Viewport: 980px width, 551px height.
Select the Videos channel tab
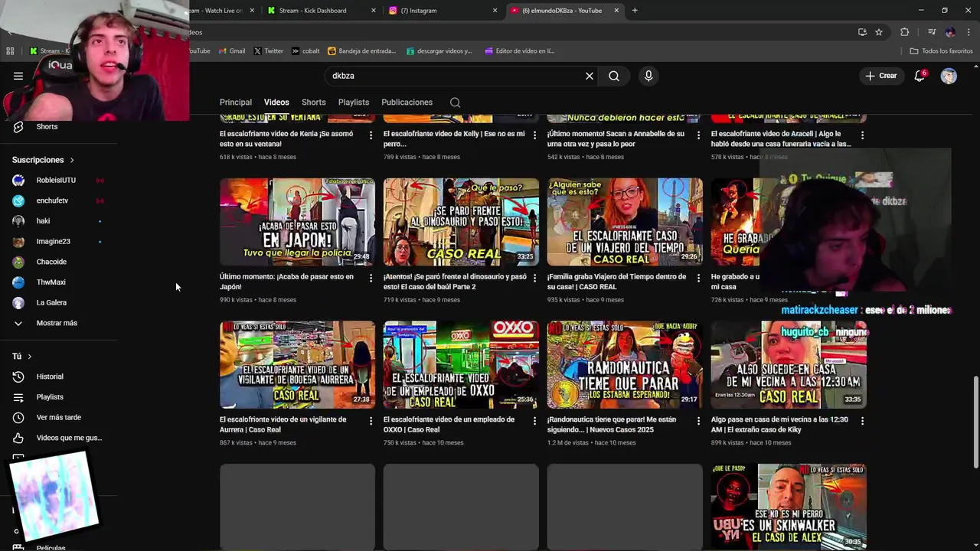point(276,103)
